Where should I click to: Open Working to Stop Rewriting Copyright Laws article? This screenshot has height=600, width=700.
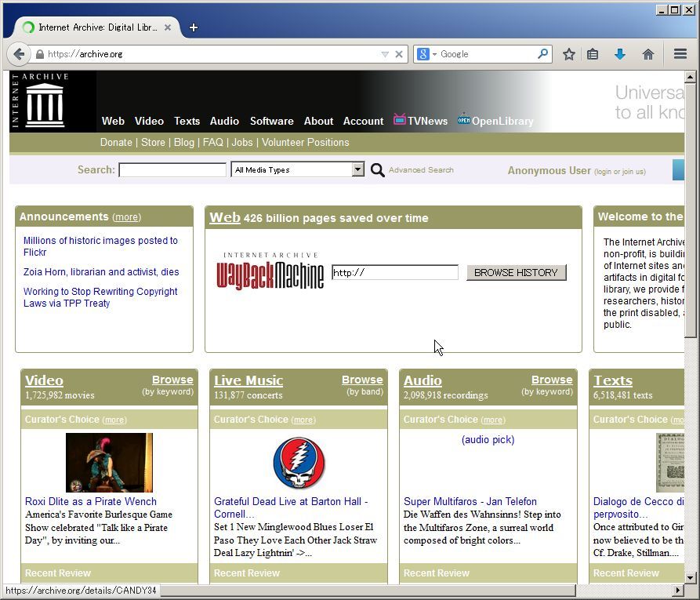[x=100, y=297]
